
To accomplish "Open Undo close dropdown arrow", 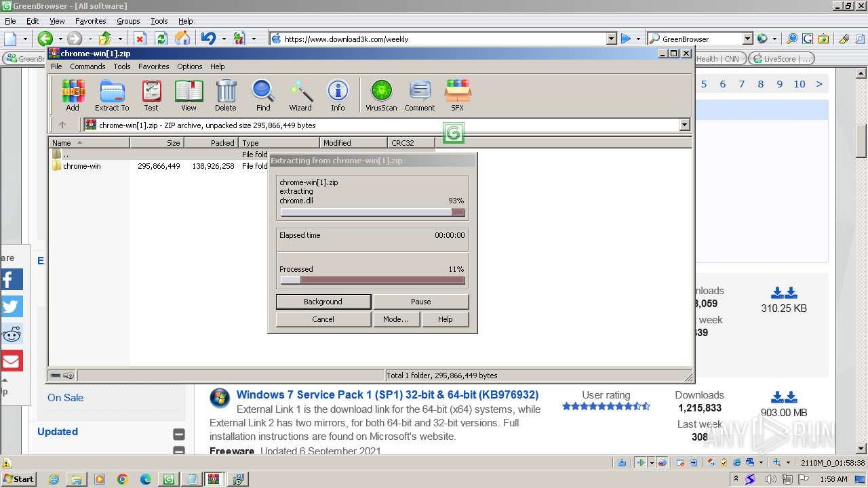I will pyautogui.click(x=224, y=39).
